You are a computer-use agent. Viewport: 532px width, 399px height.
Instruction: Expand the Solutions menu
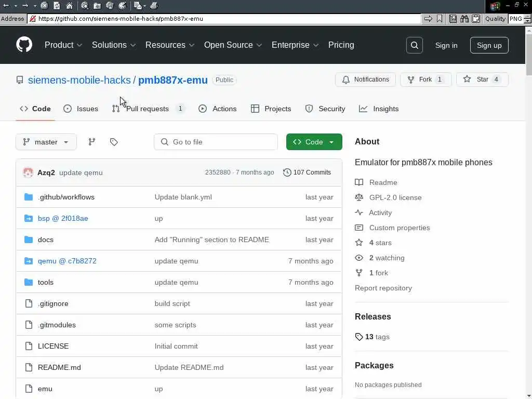tap(114, 45)
